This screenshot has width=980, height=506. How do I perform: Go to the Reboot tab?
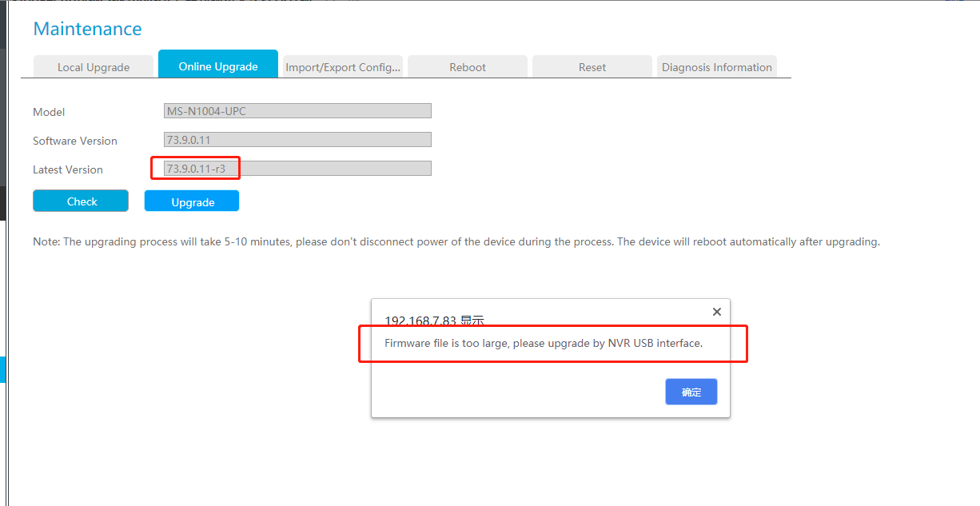point(468,67)
